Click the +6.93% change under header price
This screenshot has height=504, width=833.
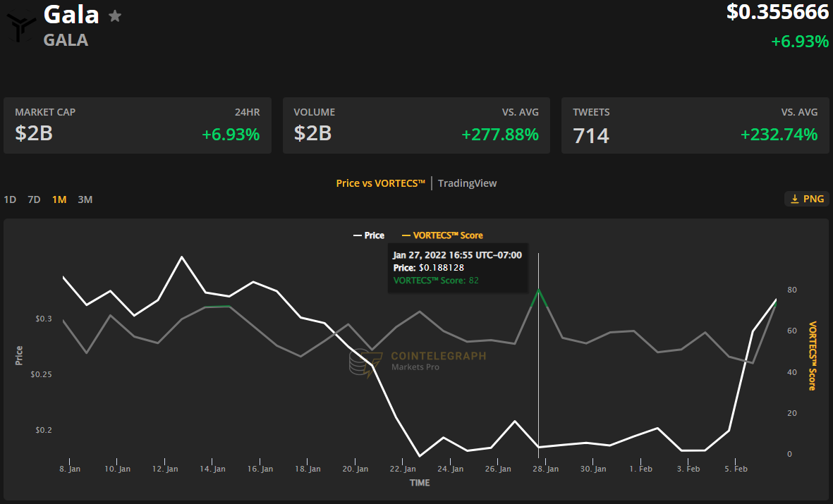click(x=800, y=42)
